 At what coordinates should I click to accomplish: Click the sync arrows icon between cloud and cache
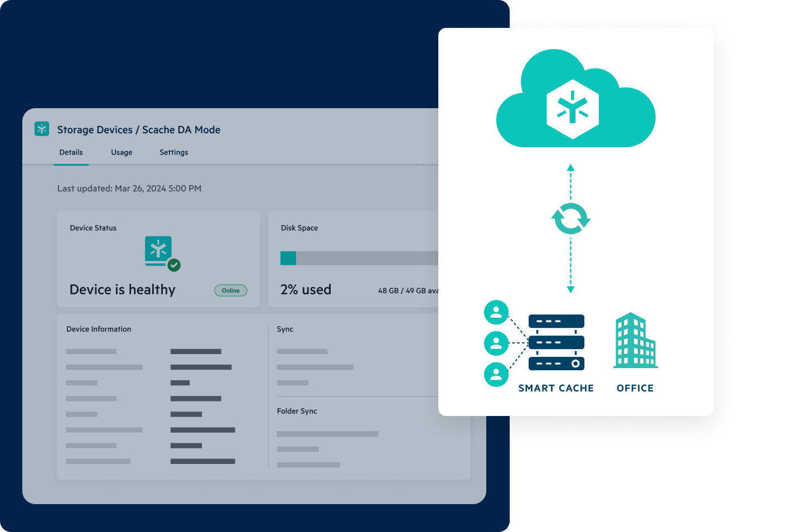tap(570, 218)
